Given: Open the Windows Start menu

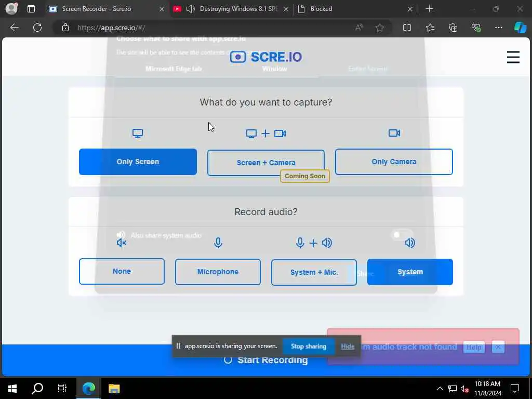Looking at the screenshot, I should 12,389.
